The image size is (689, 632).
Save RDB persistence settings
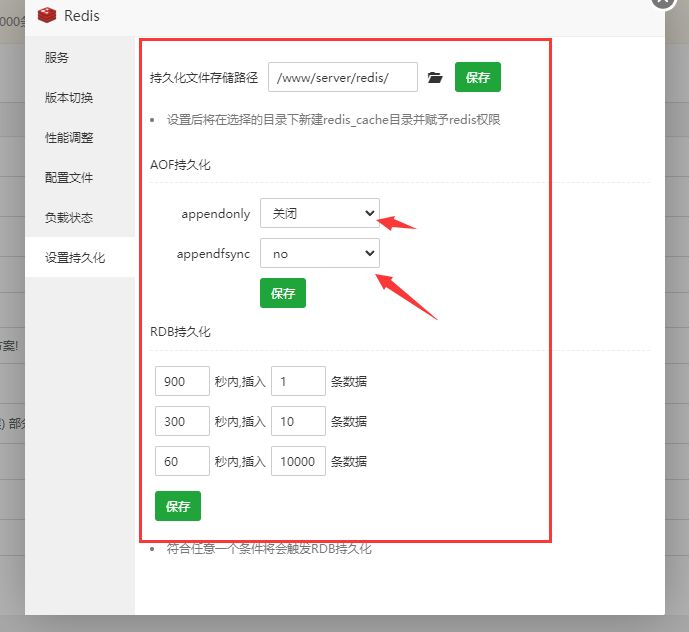[x=178, y=506]
